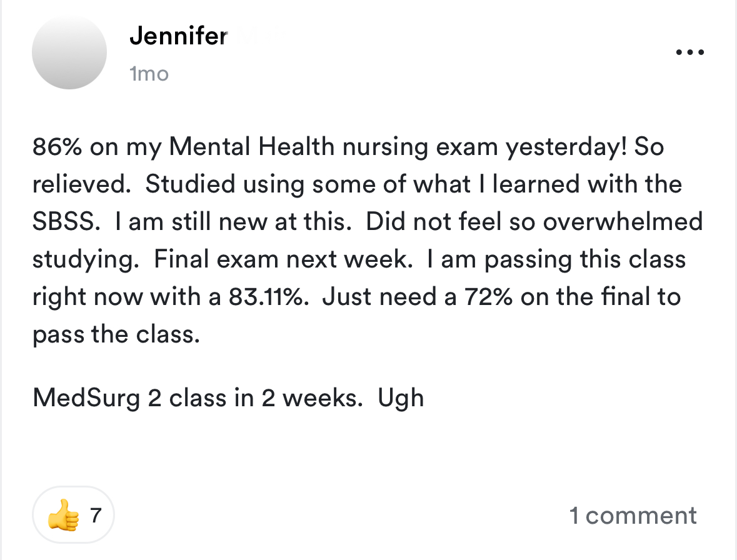Viewport: 737px width, 560px height.
Task: Click the word "yesterday!" in the first line
Action: (x=566, y=147)
